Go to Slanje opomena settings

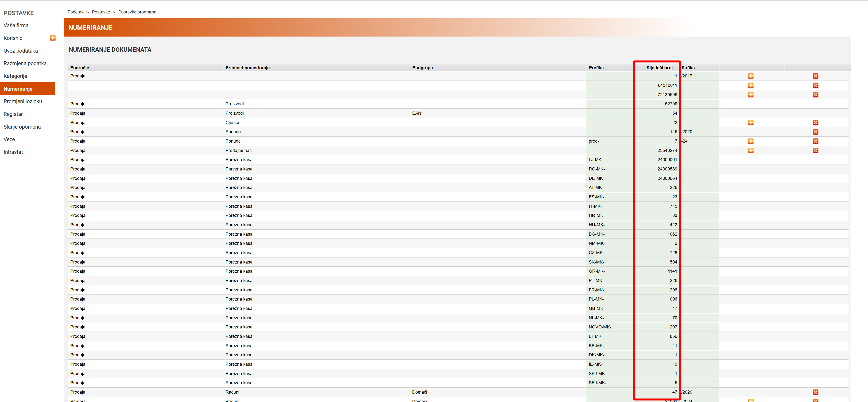[22, 127]
